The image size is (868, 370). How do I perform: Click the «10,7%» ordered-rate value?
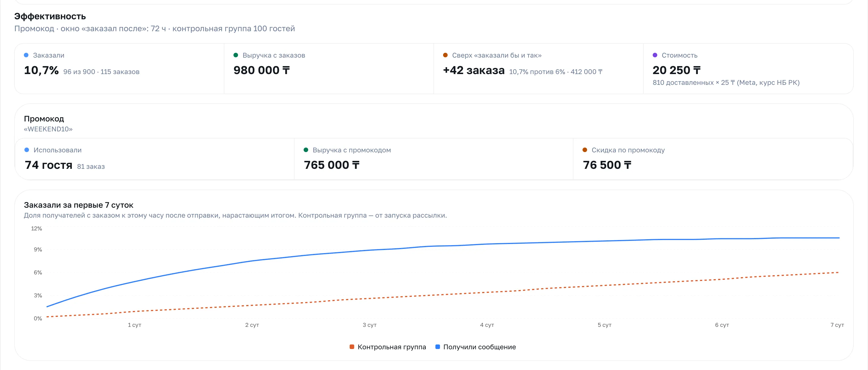[x=41, y=70]
